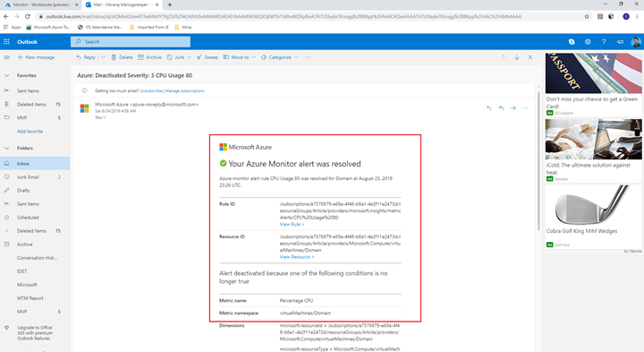Open the Apps bookmark shortcut

pos(13,27)
